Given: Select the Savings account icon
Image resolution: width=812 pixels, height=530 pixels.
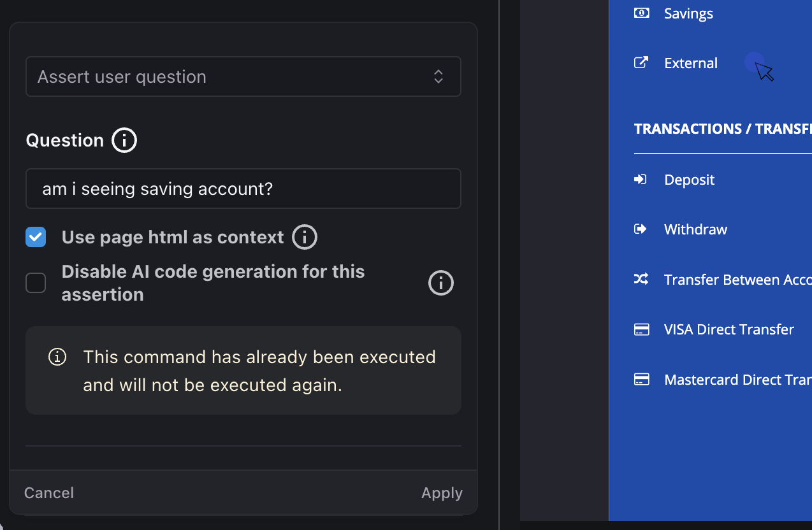Looking at the screenshot, I should [x=641, y=13].
